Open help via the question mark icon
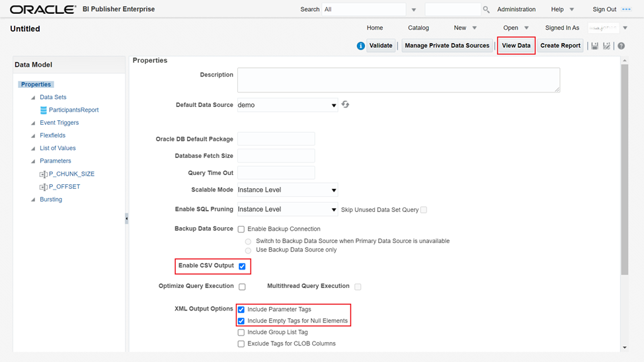The height and width of the screenshot is (362, 644). pos(621,46)
